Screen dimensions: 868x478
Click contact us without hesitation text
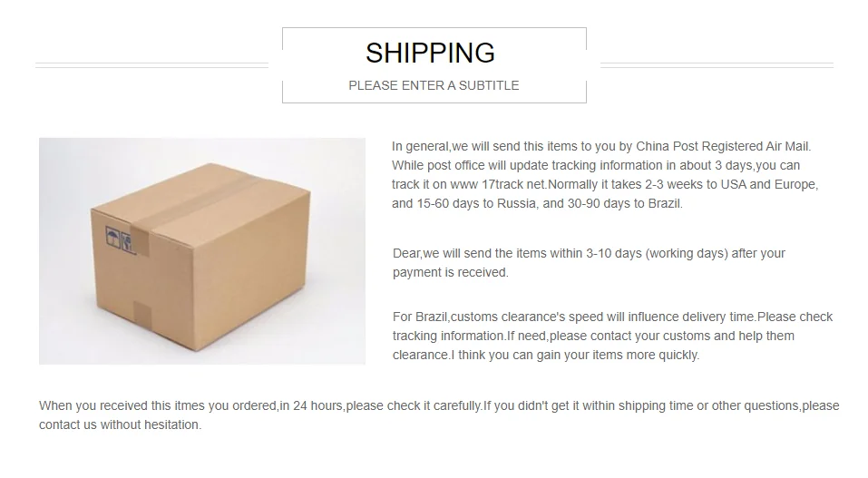coord(120,424)
